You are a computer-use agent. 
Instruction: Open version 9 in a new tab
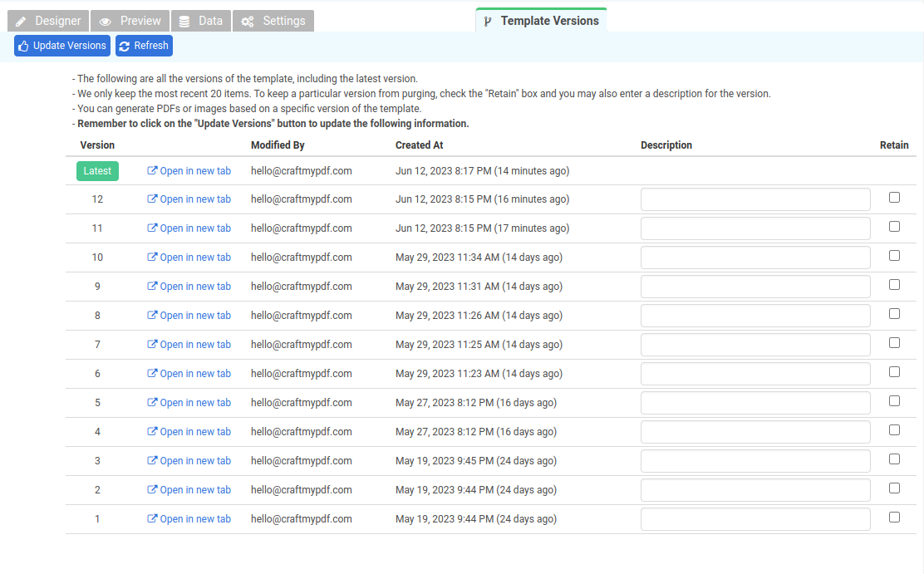[x=189, y=287]
